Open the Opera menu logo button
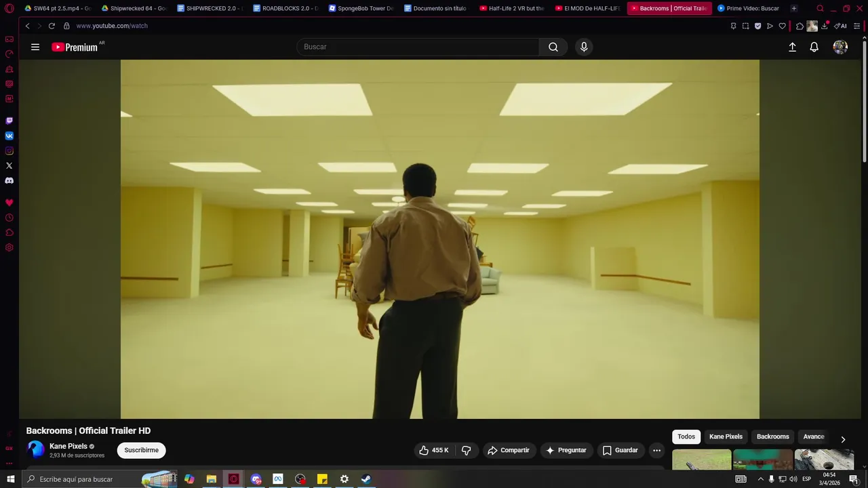 tap(9, 8)
